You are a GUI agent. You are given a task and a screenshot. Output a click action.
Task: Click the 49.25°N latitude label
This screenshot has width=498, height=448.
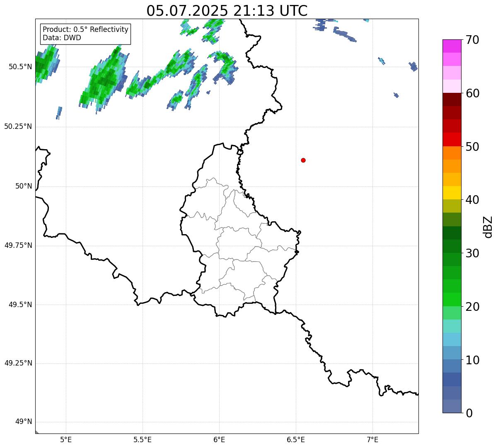18,363
